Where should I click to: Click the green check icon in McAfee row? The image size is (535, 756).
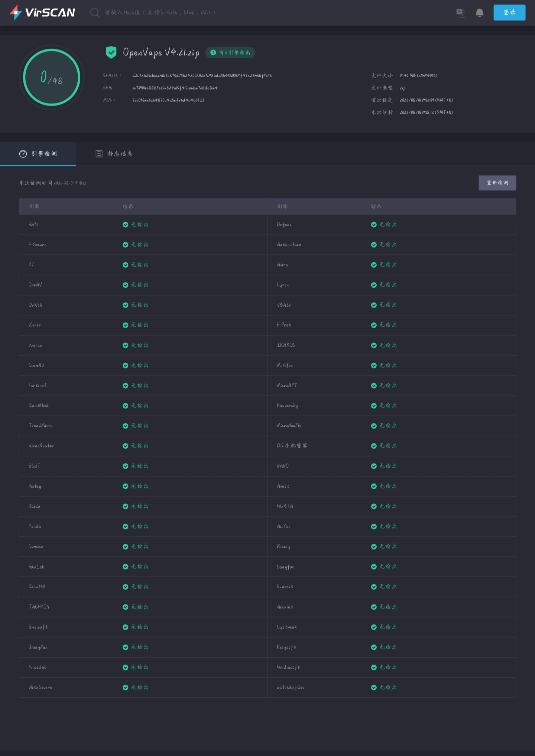click(374, 365)
